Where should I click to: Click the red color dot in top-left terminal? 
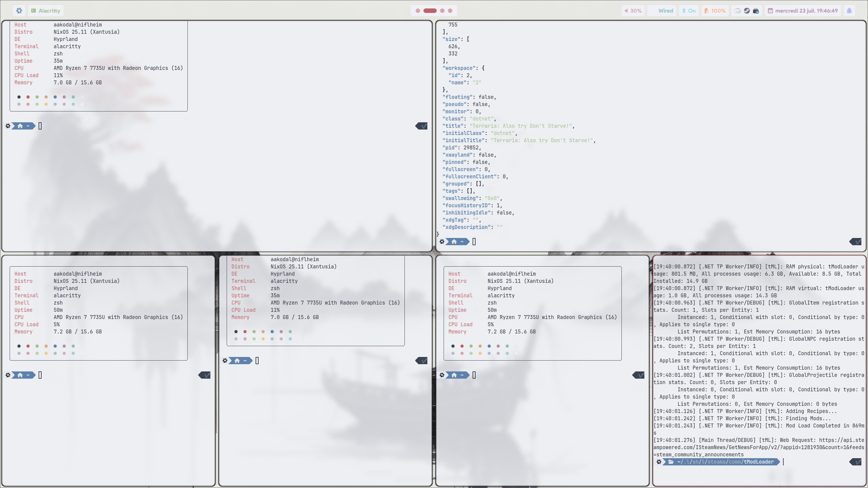tap(28, 97)
